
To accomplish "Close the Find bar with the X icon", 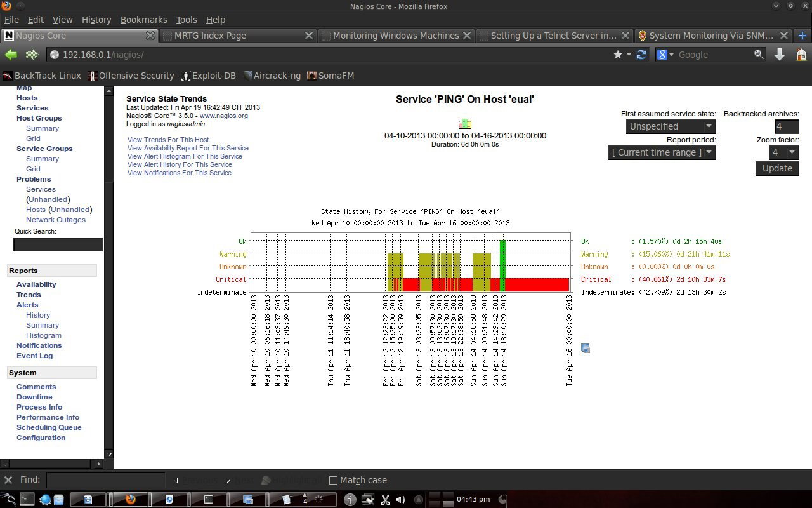I will [x=8, y=480].
